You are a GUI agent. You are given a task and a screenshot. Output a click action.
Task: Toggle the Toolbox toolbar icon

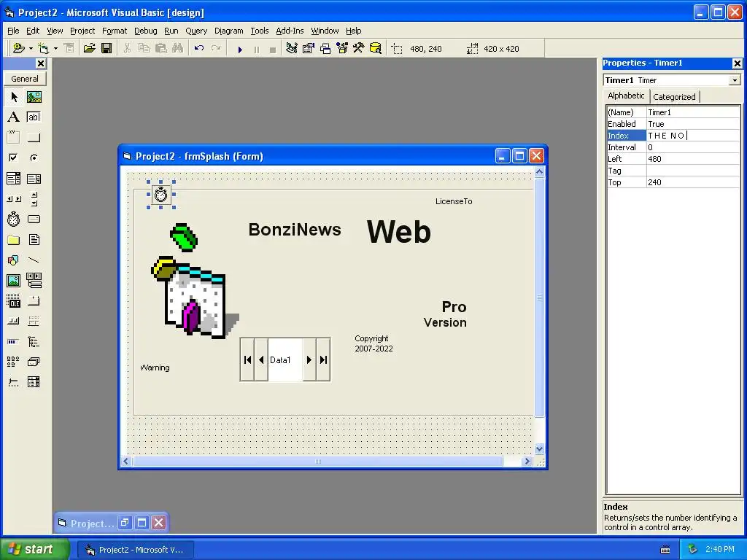pyautogui.click(x=359, y=49)
